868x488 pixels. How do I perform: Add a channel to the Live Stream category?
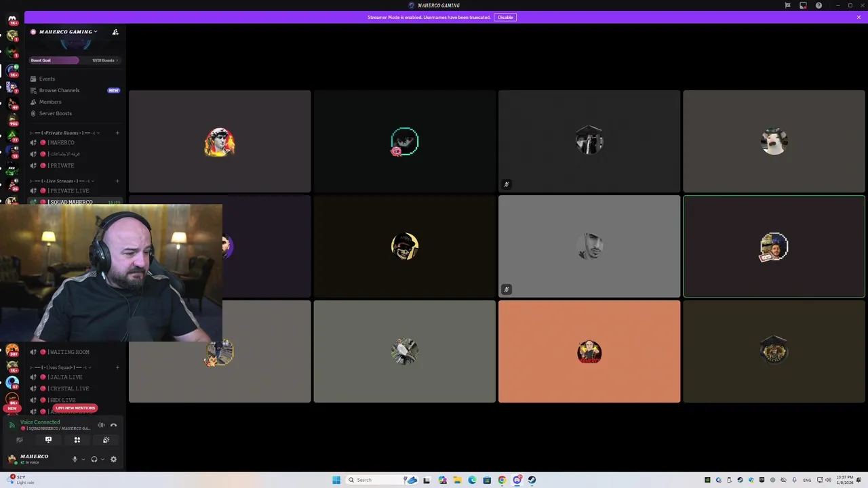coord(117,181)
